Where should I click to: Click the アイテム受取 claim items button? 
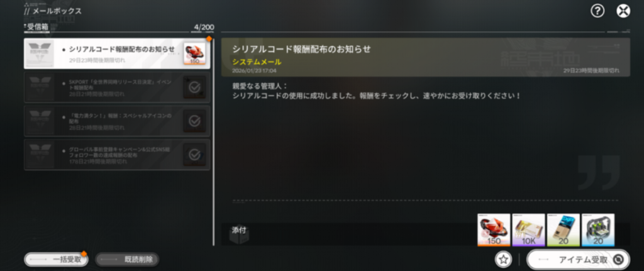[579, 260]
